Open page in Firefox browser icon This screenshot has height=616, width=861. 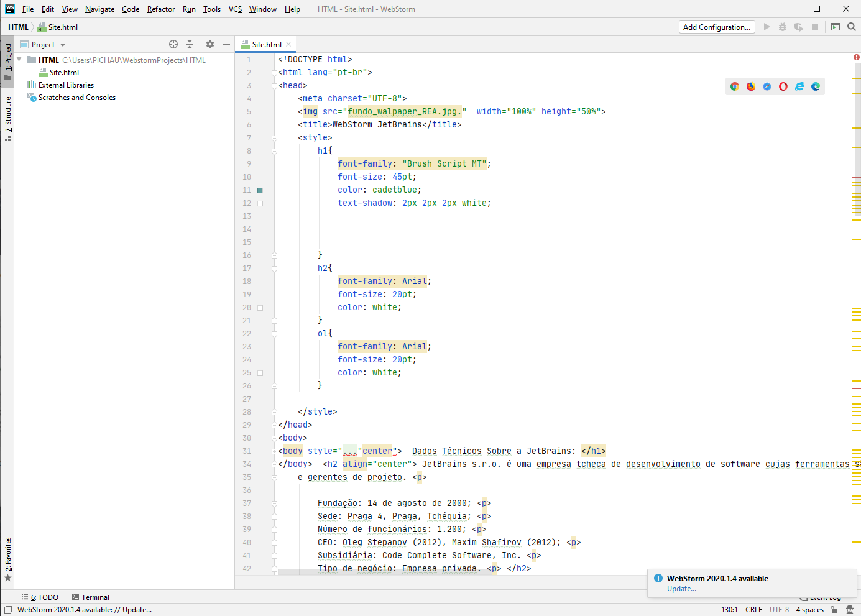(x=751, y=86)
